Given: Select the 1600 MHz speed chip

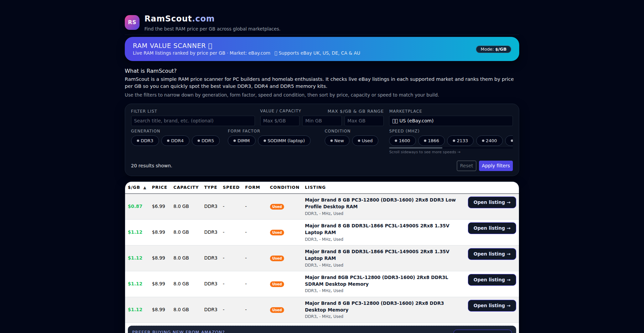Looking at the screenshot, I should [402, 141].
